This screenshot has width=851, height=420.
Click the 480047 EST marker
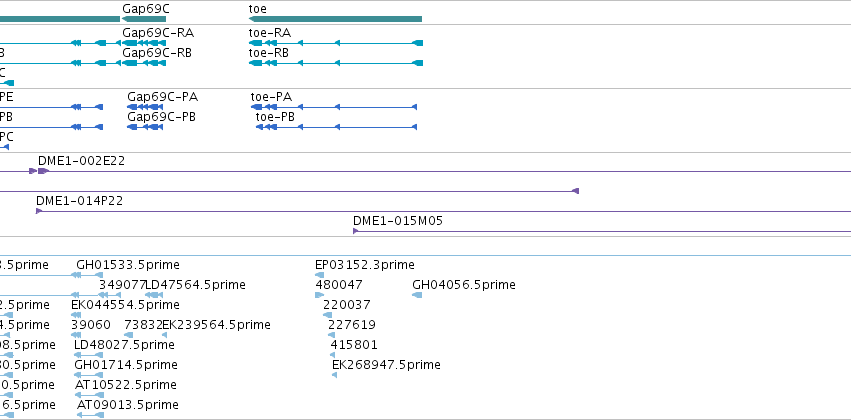319,295
